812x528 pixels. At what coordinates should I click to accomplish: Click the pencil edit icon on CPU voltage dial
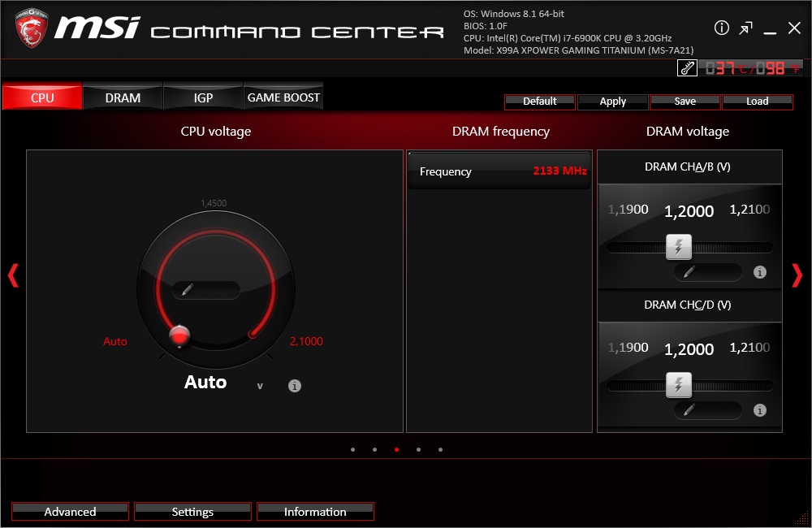coord(188,289)
